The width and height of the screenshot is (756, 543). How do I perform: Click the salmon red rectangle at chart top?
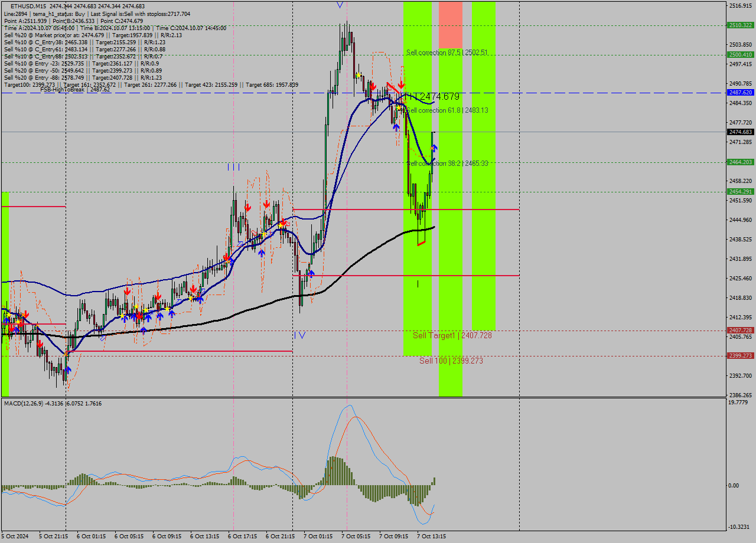(450, 25)
